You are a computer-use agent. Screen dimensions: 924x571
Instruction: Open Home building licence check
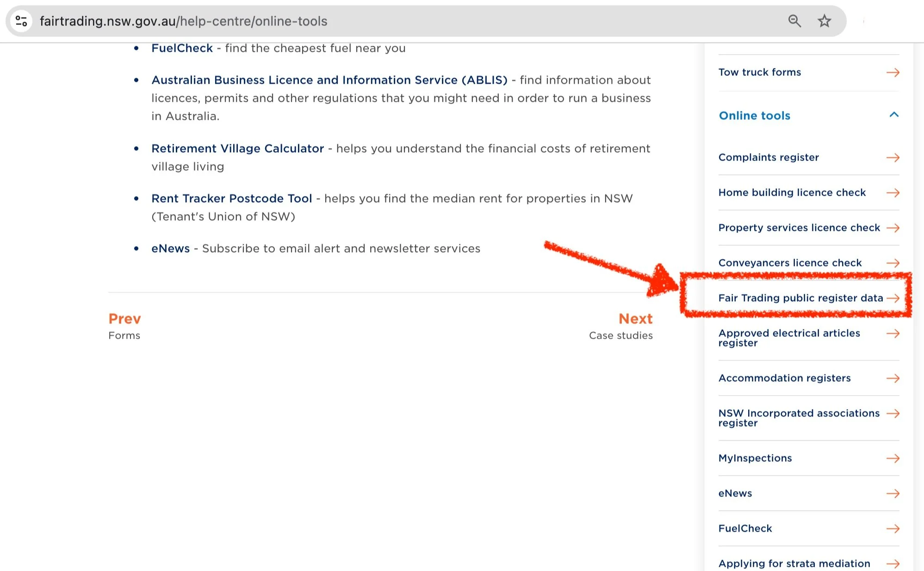click(x=792, y=192)
